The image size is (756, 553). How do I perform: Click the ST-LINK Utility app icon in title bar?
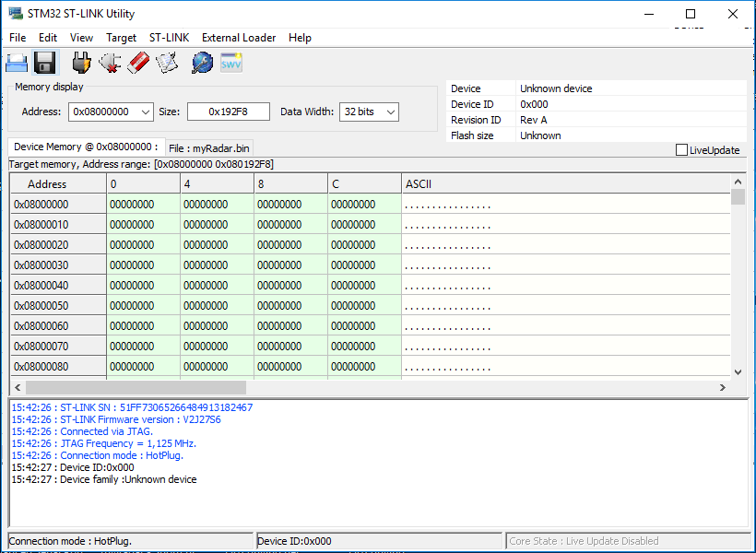[x=16, y=14]
